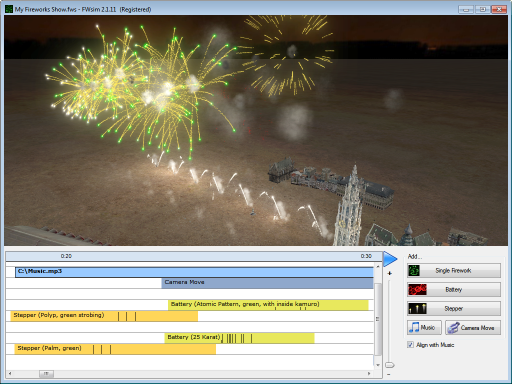Image resolution: width=512 pixels, height=384 pixels.
Task: Select Battery (Atomic Pattern, green) block
Action: [x=268, y=305]
